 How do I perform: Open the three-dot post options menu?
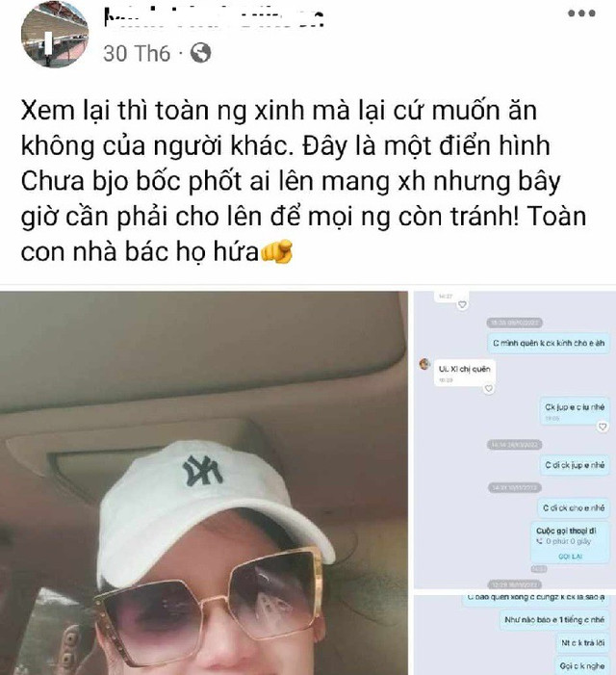tap(581, 13)
